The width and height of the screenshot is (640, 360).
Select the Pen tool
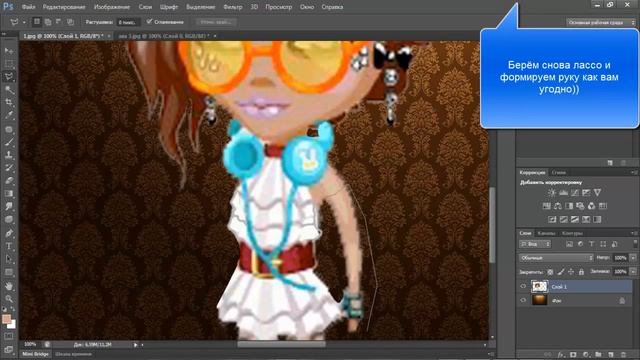click(9, 233)
